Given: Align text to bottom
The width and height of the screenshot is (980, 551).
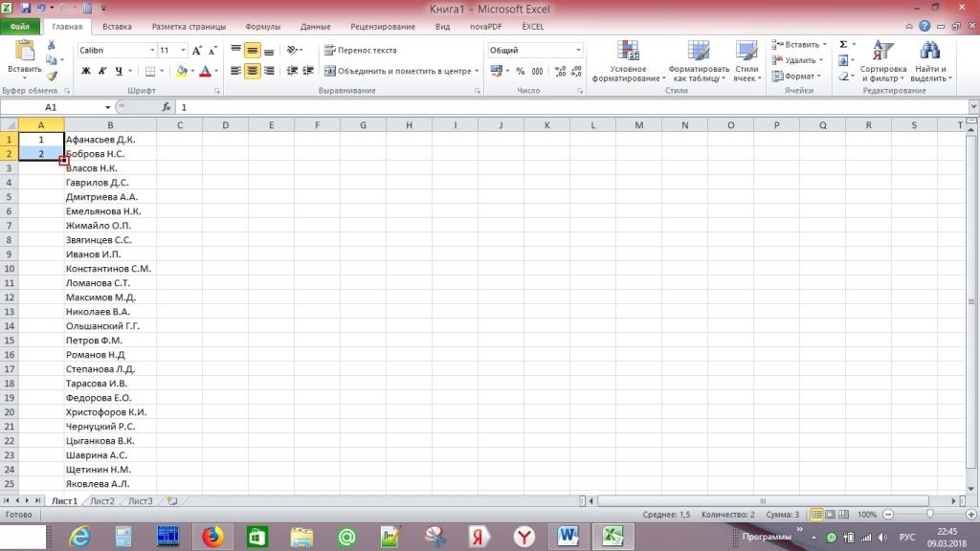Looking at the screenshot, I should [269, 50].
